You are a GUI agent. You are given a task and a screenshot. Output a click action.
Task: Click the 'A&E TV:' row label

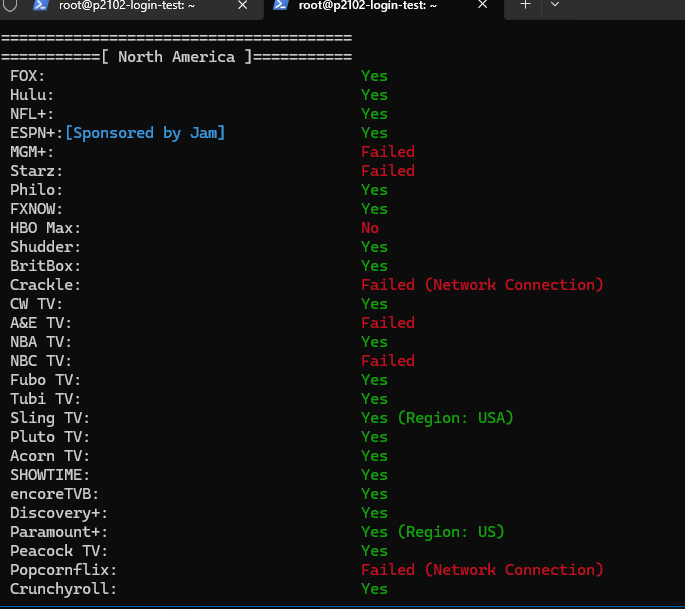point(41,323)
